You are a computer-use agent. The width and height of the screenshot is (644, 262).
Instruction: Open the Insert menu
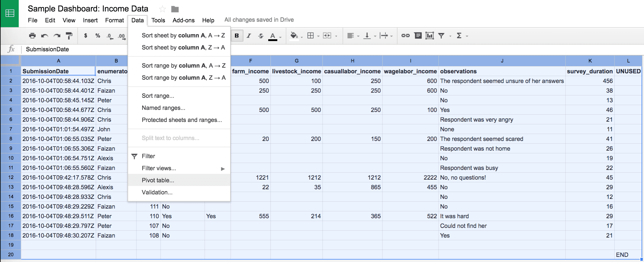[90, 20]
